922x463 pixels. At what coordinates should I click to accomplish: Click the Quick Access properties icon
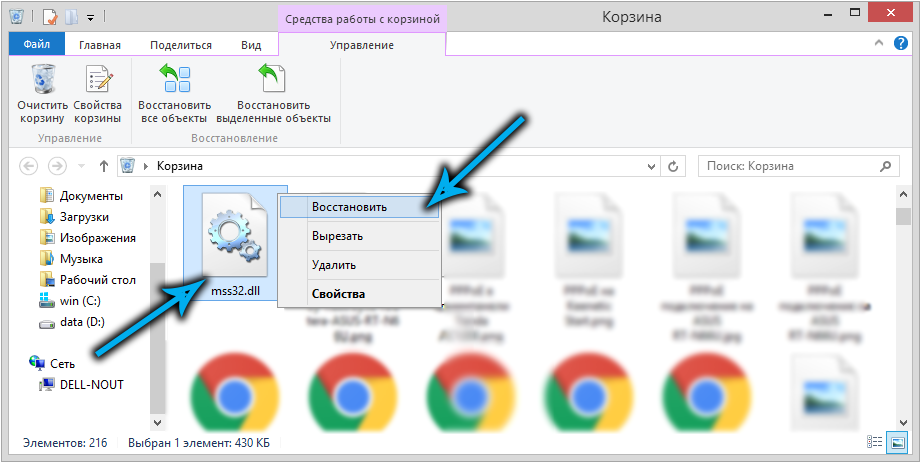point(50,17)
